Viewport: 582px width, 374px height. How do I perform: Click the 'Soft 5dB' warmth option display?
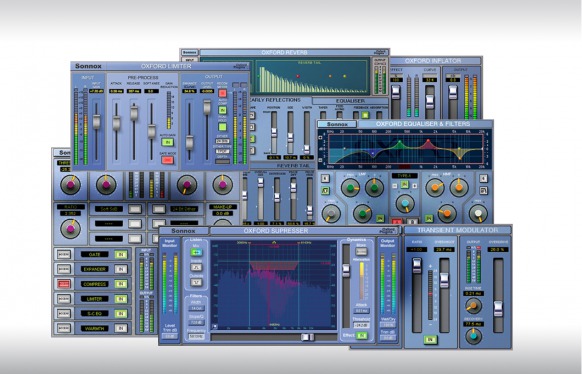[109, 209]
